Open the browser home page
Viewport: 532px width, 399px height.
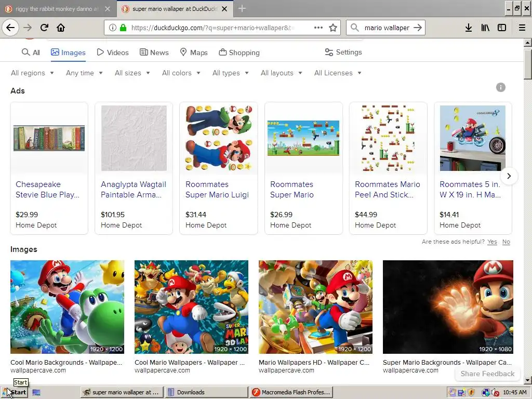pyautogui.click(x=61, y=28)
